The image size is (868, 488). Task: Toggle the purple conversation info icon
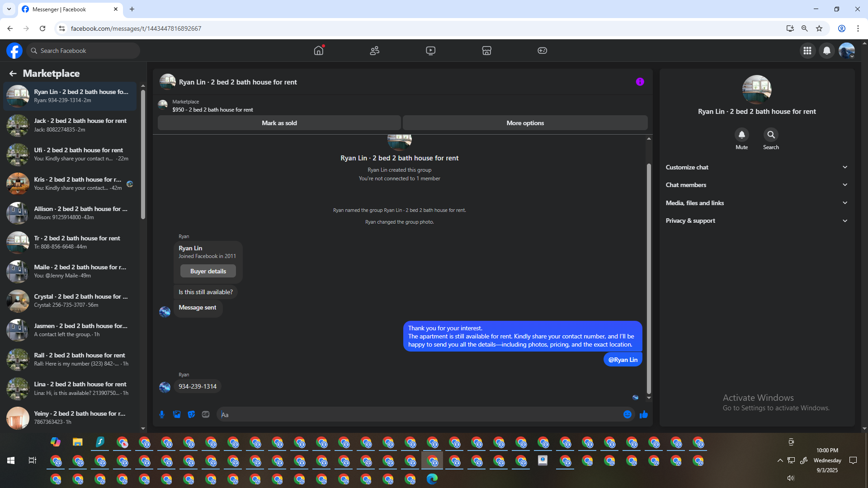point(640,82)
